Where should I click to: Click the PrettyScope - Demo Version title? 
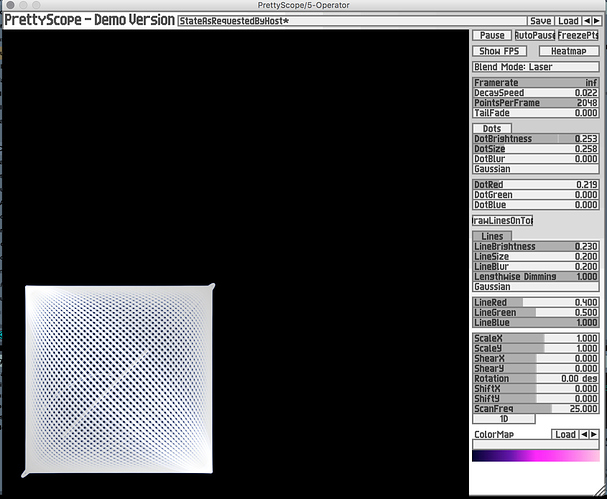point(89,20)
